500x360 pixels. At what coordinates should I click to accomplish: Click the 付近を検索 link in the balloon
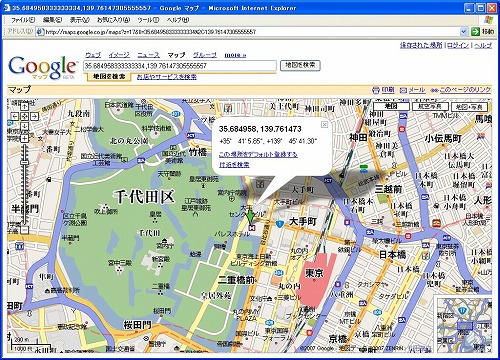click(234, 165)
